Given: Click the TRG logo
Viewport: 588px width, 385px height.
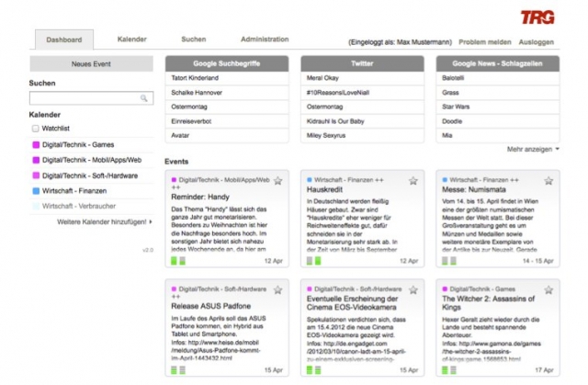Looking at the screenshot, I should (x=537, y=17).
